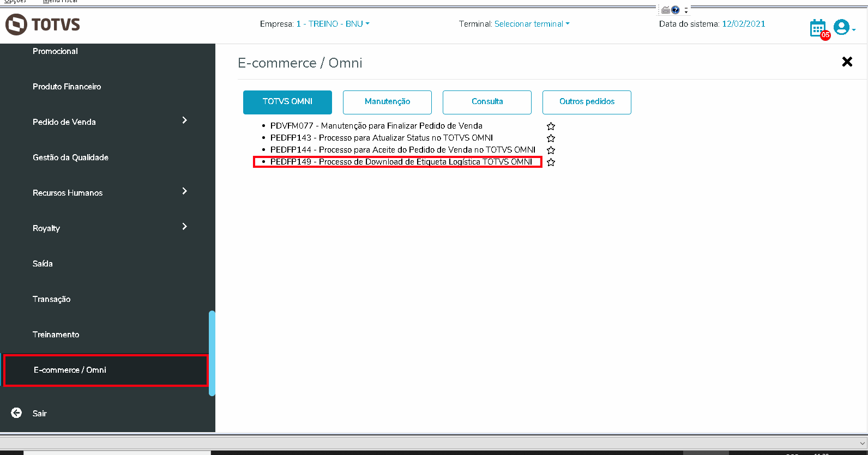Image resolution: width=868 pixels, height=455 pixels.
Task: Open the Outros pedidos tab
Action: click(x=587, y=102)
